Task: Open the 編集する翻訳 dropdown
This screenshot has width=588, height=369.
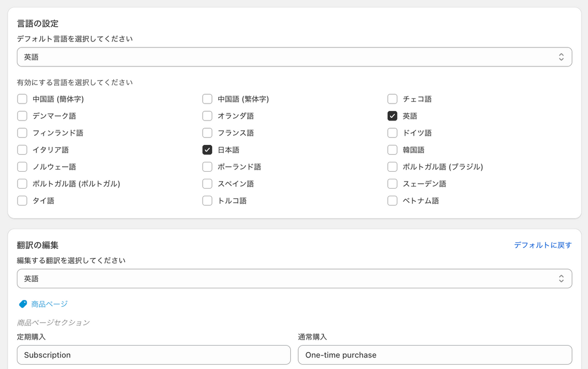Action: [x=294, y=279]
